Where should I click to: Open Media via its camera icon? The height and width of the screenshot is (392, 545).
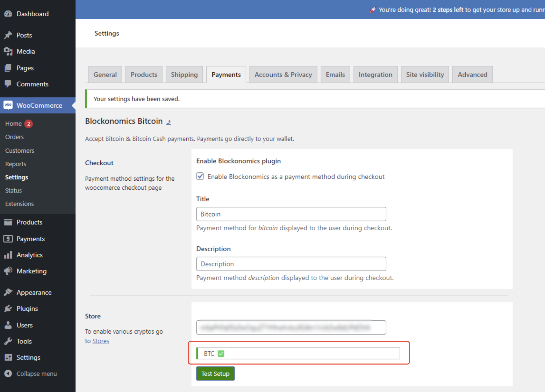(8, 51)
